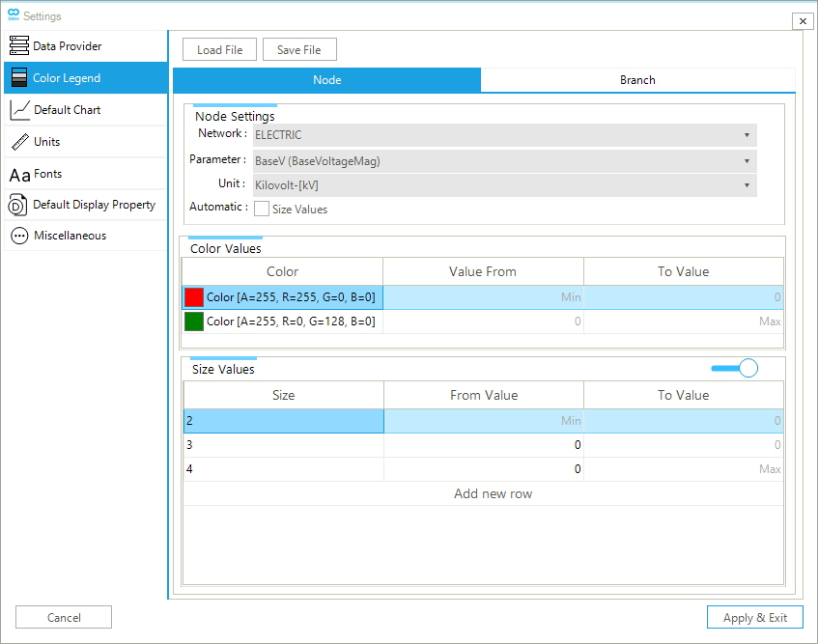Click the Load File button
This screenshot has height=644, width=818.
pyautogui.click(x=219, y=50)
